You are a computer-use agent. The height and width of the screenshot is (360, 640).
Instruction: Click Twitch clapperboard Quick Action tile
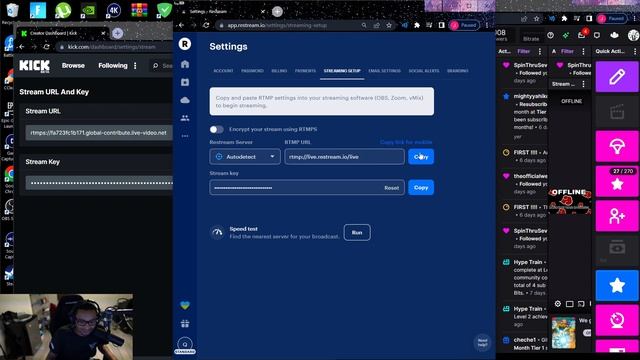tap(617, 111)
